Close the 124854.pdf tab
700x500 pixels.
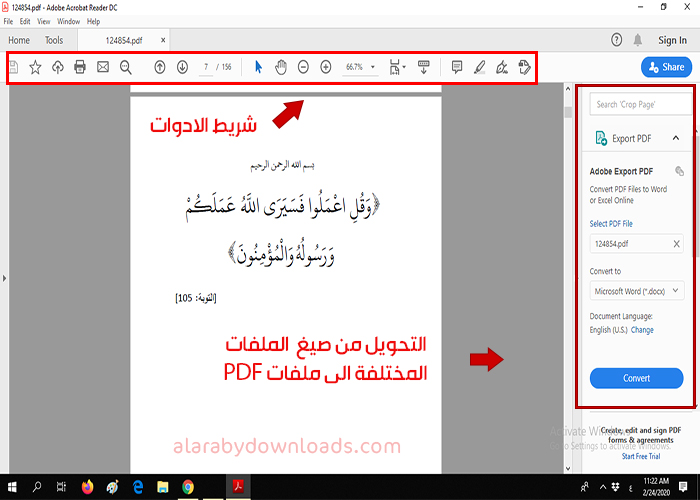click(163, 40)
